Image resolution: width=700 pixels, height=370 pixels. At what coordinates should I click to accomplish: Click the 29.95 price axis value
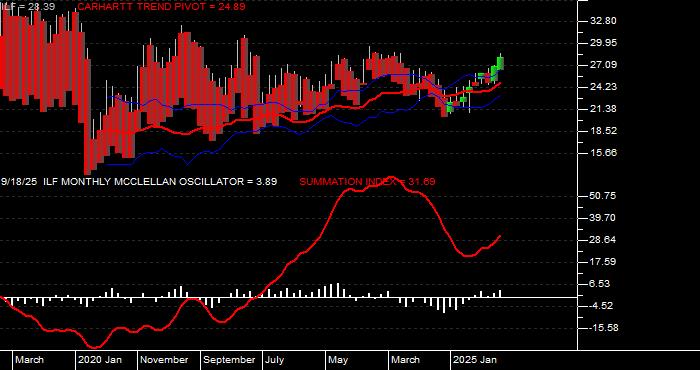tap(603, 43)
